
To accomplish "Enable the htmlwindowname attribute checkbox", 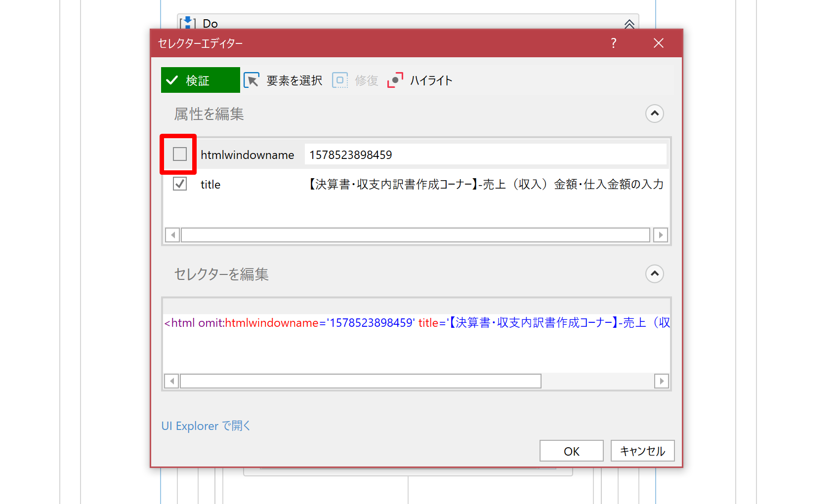I will [180, 154].
